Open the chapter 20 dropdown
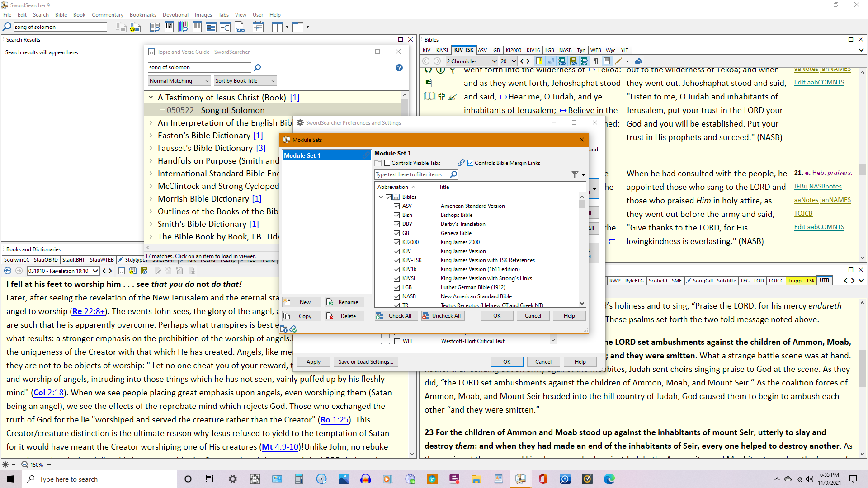This screenshot has height=488, width=868. [508, 61]
